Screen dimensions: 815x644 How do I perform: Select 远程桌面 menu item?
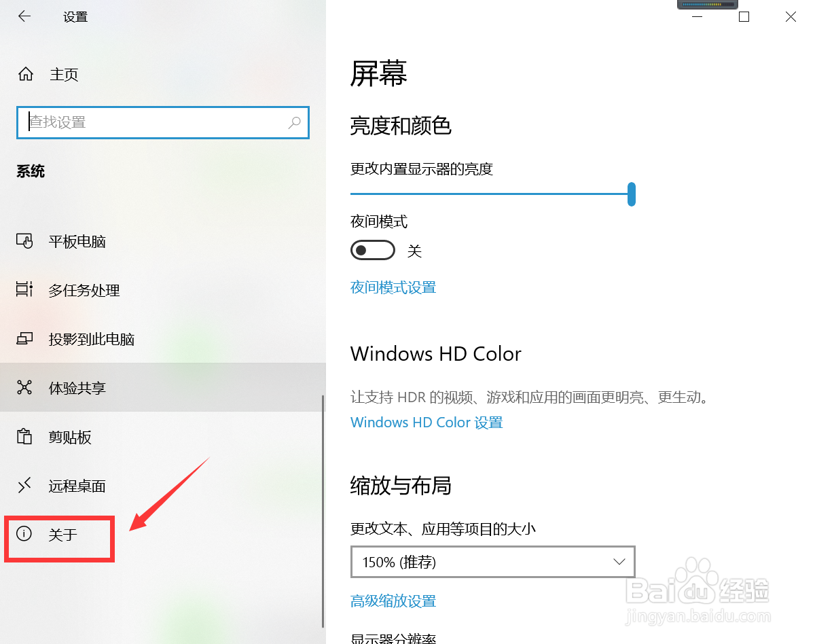point(77,486)
